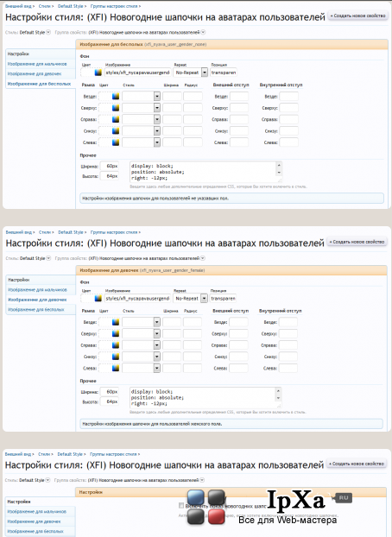Follow Группы настроек стиля breadcrumb in Настройки panel
This screenshot has height=537, width=392.
tap(113, 454)
